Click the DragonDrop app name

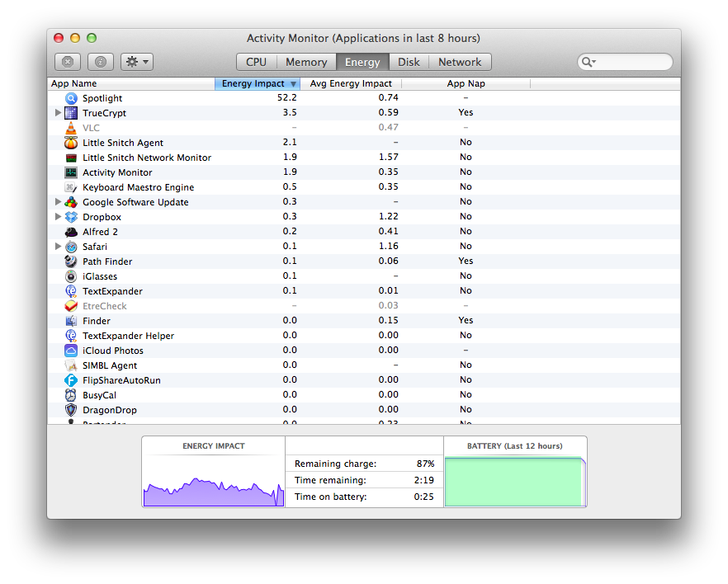[x=110, y=410]
